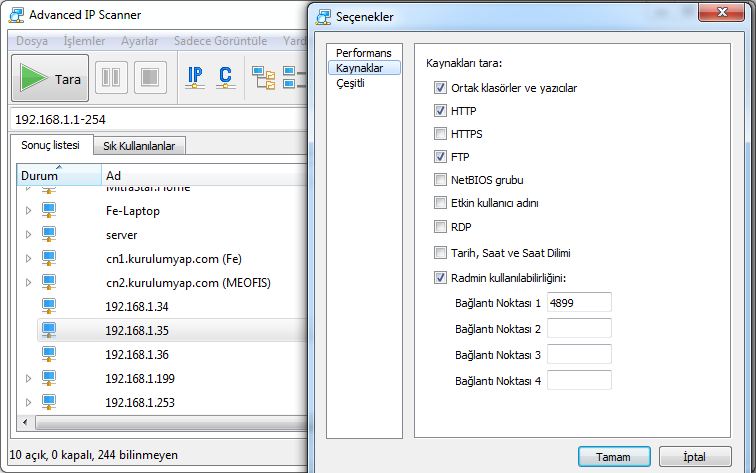Start scanning with the Tara button
Image resolution: width=756 pixels, height=473 pixels.
pyautogui.click(x=50, y=78)
